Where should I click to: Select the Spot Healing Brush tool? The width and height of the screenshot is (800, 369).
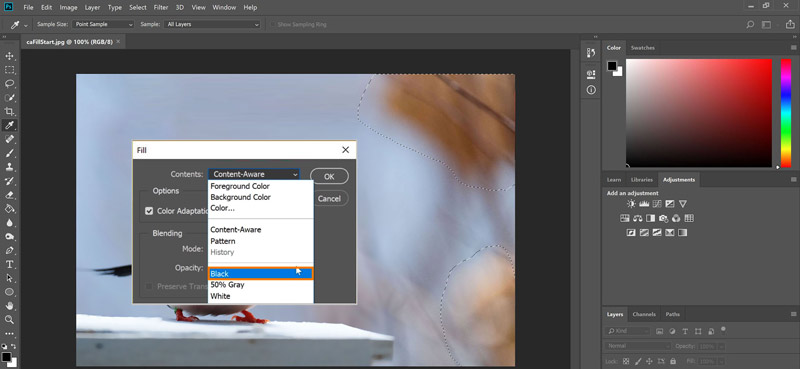pyautogui.click(x=9, y=139)
